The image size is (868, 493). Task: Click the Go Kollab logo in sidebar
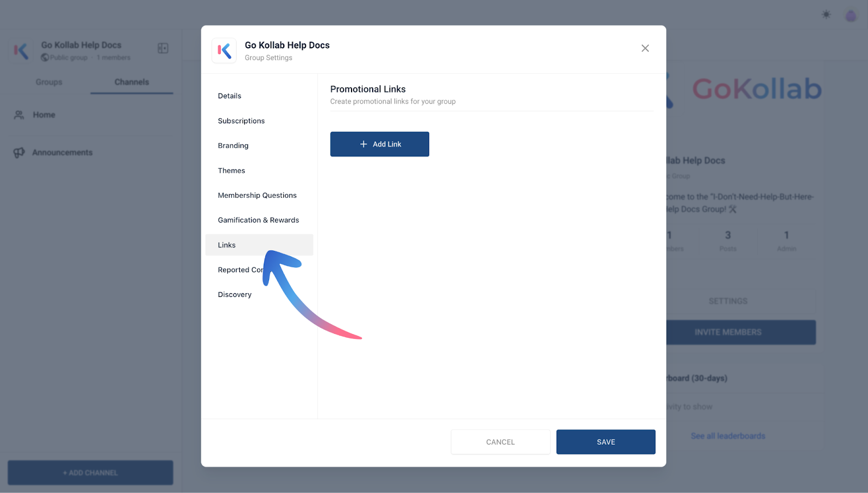coord(21,51)
